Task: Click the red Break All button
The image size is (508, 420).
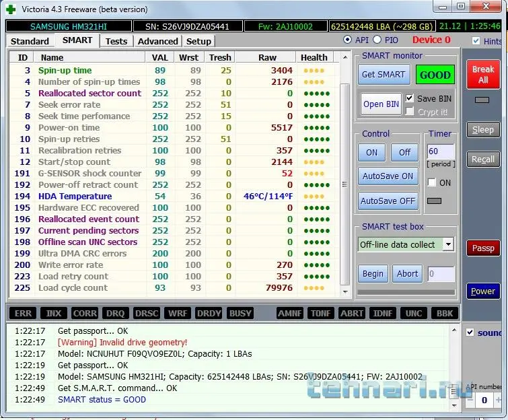Action: point(482,74)
